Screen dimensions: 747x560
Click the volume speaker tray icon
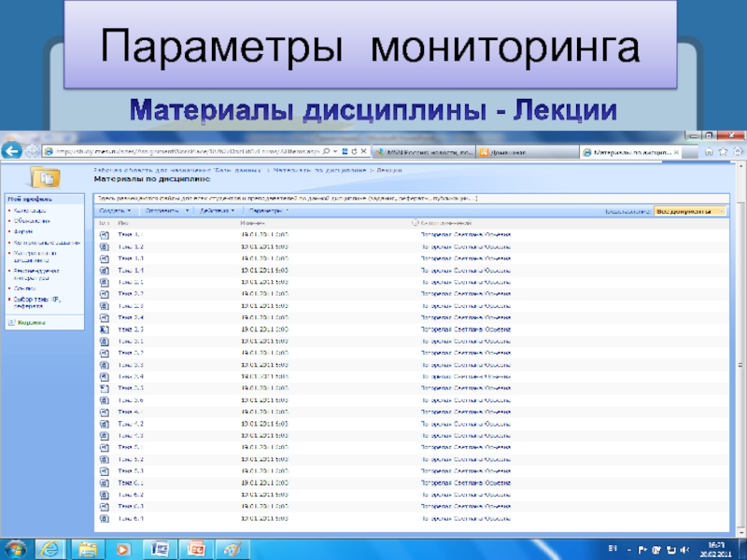[685, 550]
